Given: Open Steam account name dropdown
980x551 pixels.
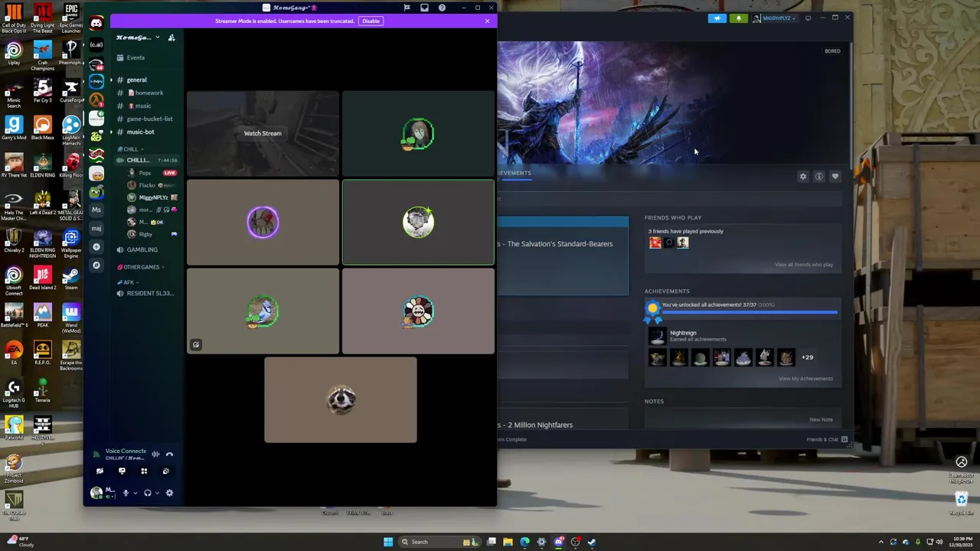Looking at the screenshot, I should pyautogui.click(x=775, y=18).
